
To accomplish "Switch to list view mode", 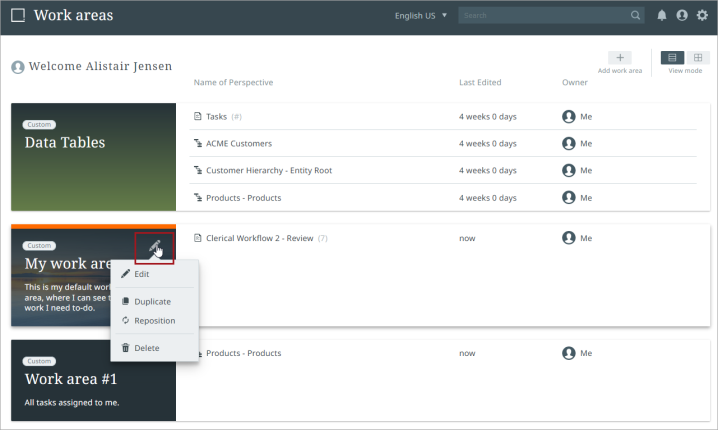I will (672, 58).
